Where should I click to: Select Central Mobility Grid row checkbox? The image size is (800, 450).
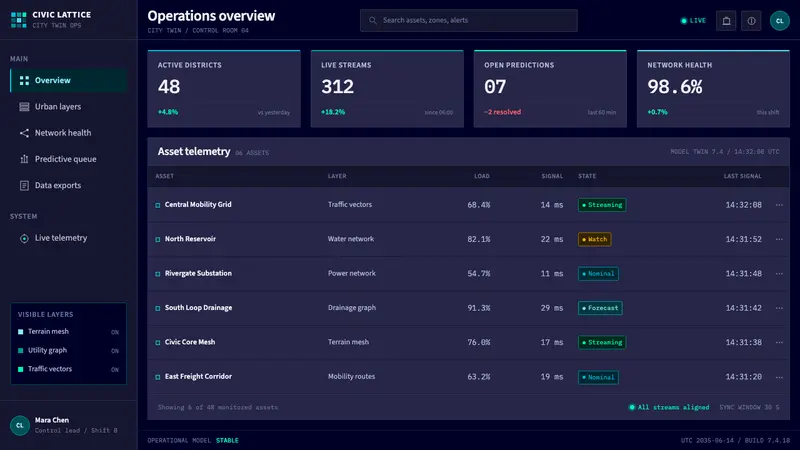pos(158,205)
